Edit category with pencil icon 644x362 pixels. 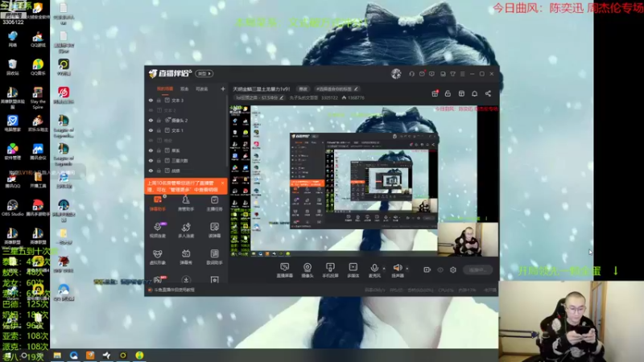point(281,97)
